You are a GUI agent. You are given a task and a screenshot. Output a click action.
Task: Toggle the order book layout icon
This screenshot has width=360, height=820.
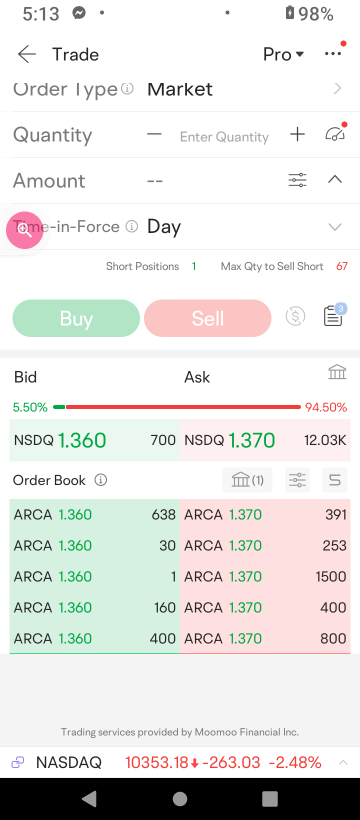click(x=334, y=480)
